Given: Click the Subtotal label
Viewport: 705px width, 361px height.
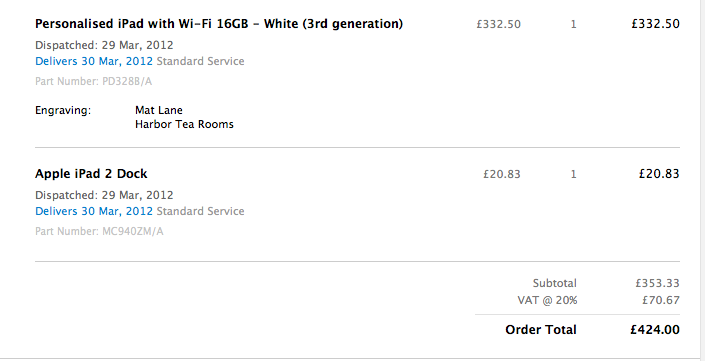Looking at the screenshot, I should [555, 283].
